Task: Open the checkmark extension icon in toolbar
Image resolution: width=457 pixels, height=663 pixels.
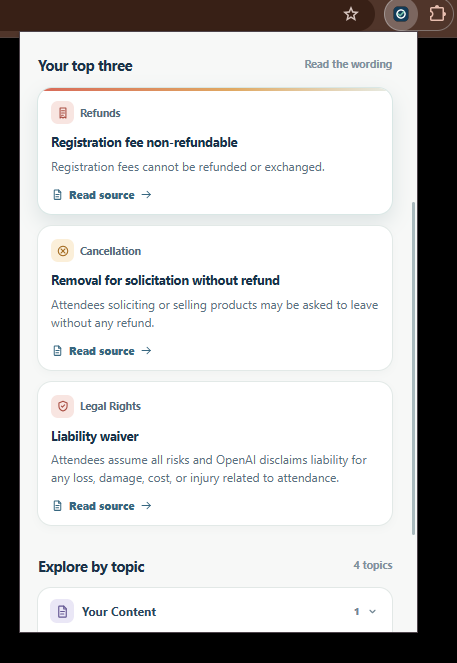Action: [x=401, y=14]
